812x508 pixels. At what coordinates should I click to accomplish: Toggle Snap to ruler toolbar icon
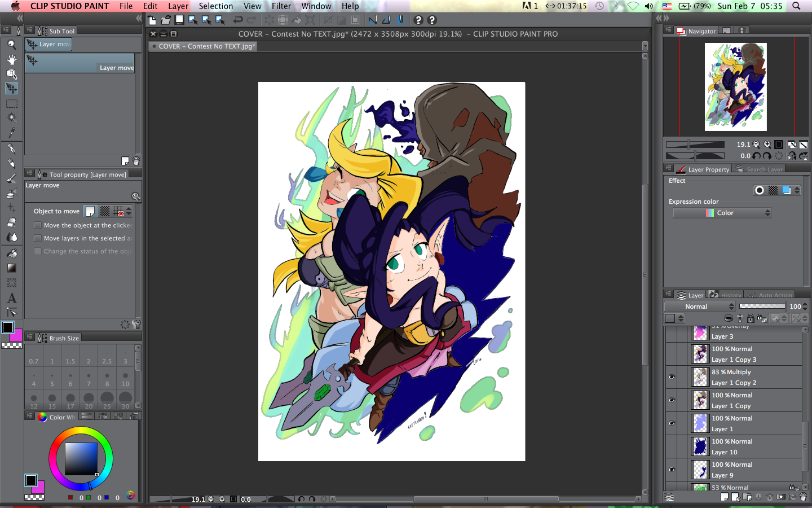click(x=373, y=20)
